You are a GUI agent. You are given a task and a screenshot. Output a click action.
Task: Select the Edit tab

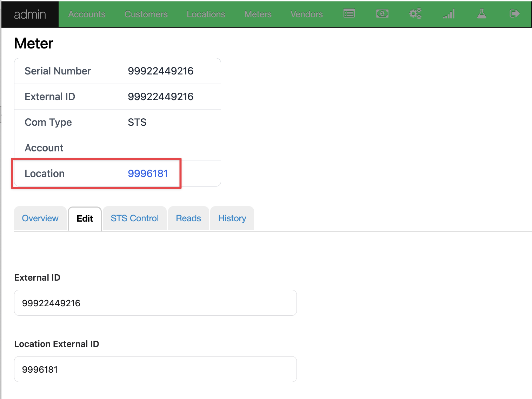pos(85,219)
